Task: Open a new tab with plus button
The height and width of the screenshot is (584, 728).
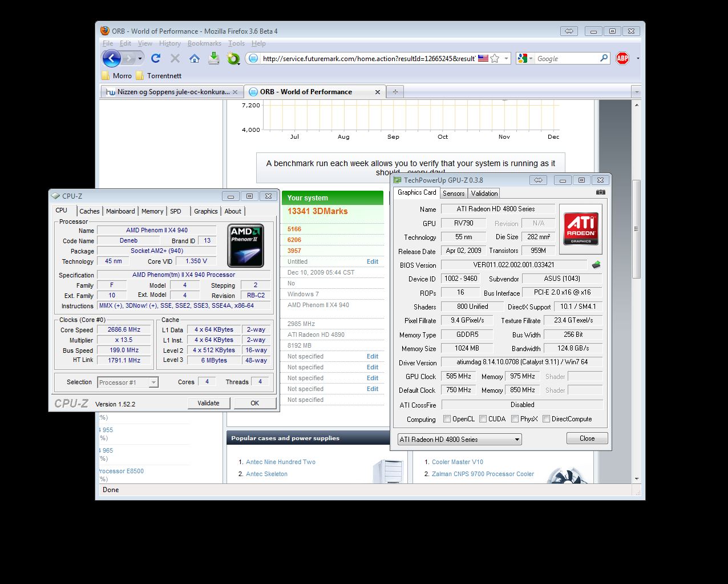Action: 395,91
